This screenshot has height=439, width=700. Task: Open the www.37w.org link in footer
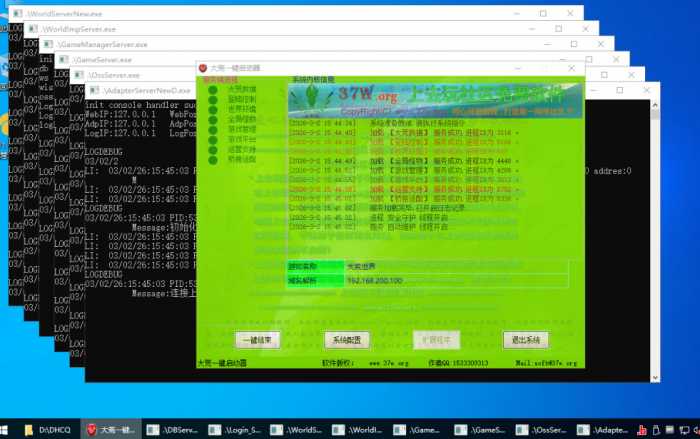pos(387,364)
